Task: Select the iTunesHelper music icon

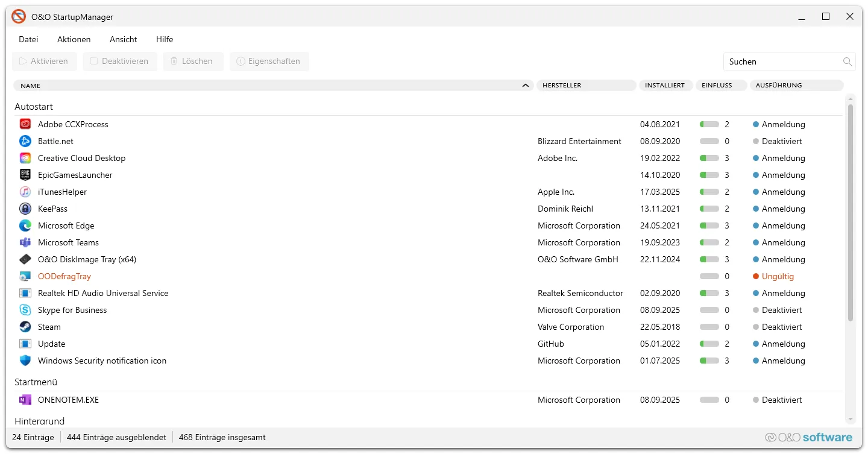Action: 25,192
